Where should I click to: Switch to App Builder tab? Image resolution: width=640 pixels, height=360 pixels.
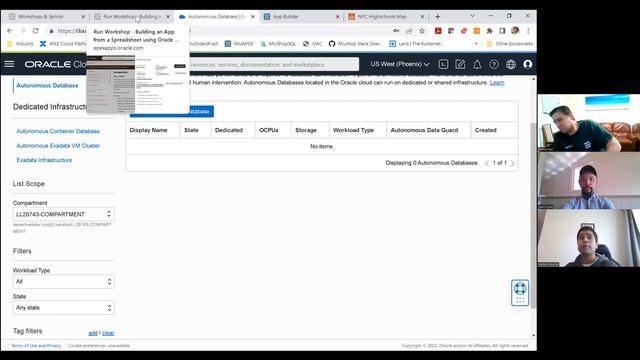tap(301, 17)
